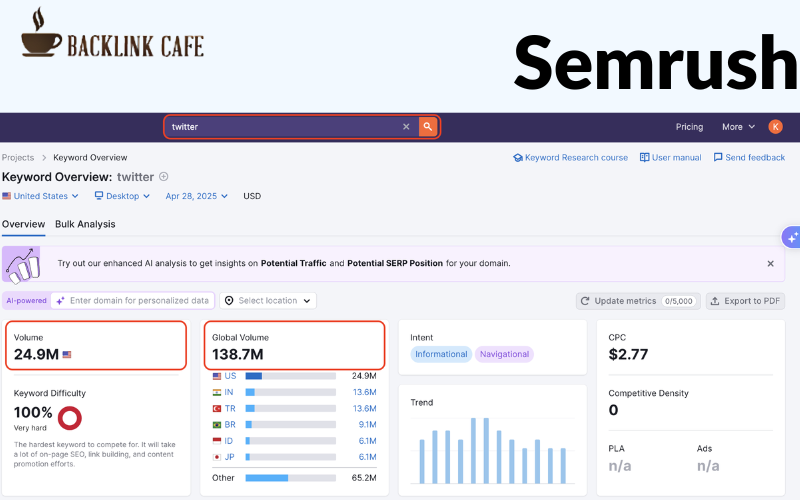Viewport: 800px width, 500px height.
Task: Click the AI analysis chart illustration icon
Action: click(21, 264)
